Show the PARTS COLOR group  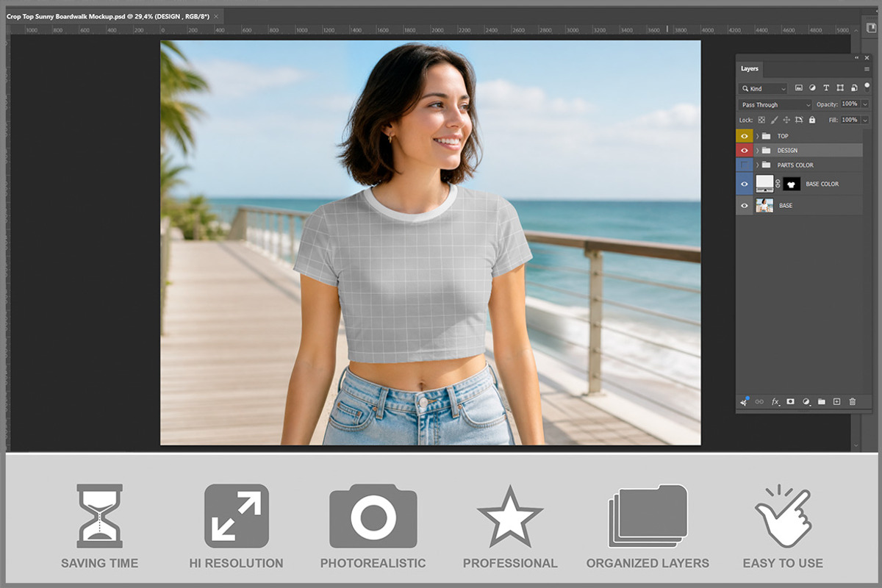[x=745, y=165]
